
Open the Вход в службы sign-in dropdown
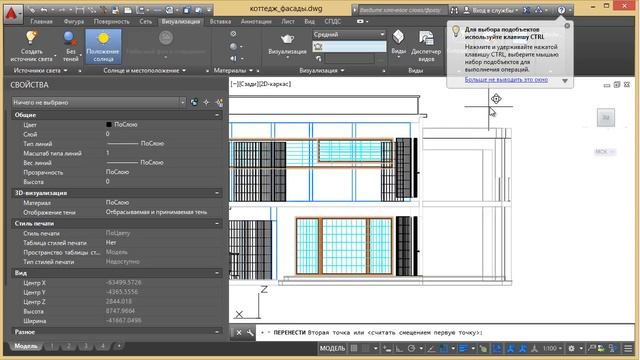click(x=492, y=10)
